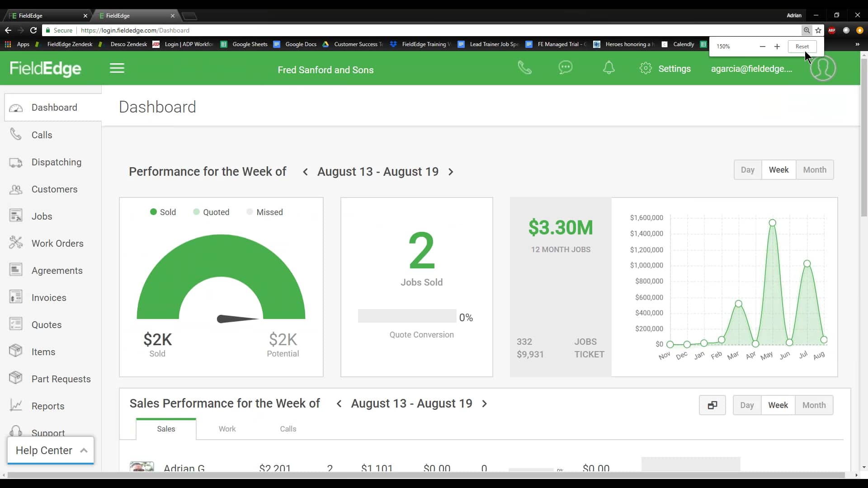Switch performance view to Month
This screenshot has height=488, width=868.
(x=815, y=169)
